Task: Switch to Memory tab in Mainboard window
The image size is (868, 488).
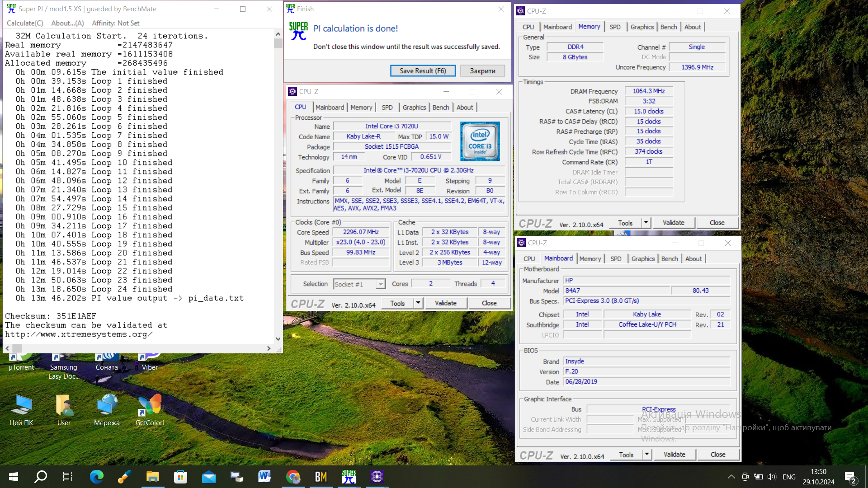Action: pos(590,259)
